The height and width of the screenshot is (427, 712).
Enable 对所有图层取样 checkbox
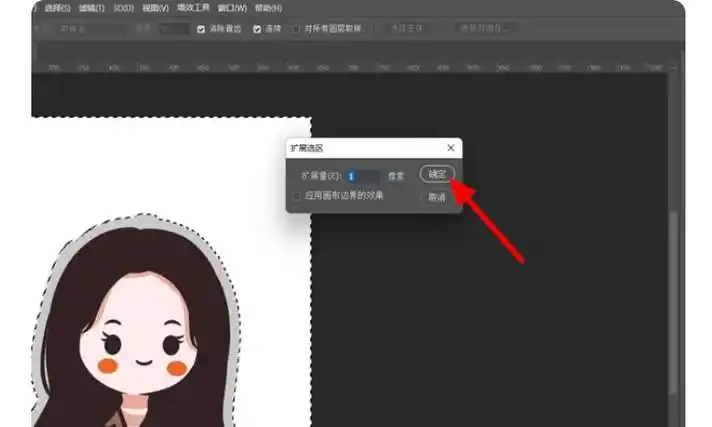297,29
